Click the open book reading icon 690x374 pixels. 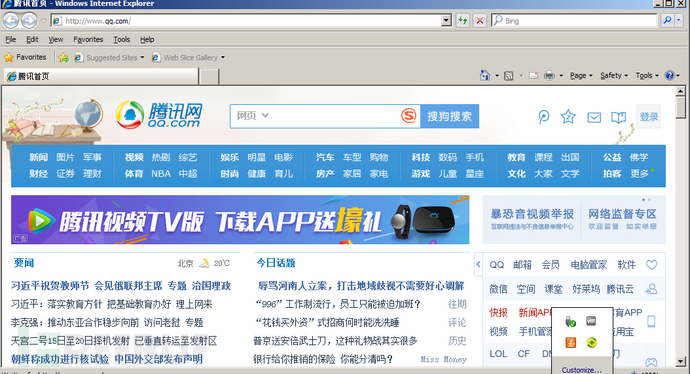pyautogui.click(x=618, y=117)
